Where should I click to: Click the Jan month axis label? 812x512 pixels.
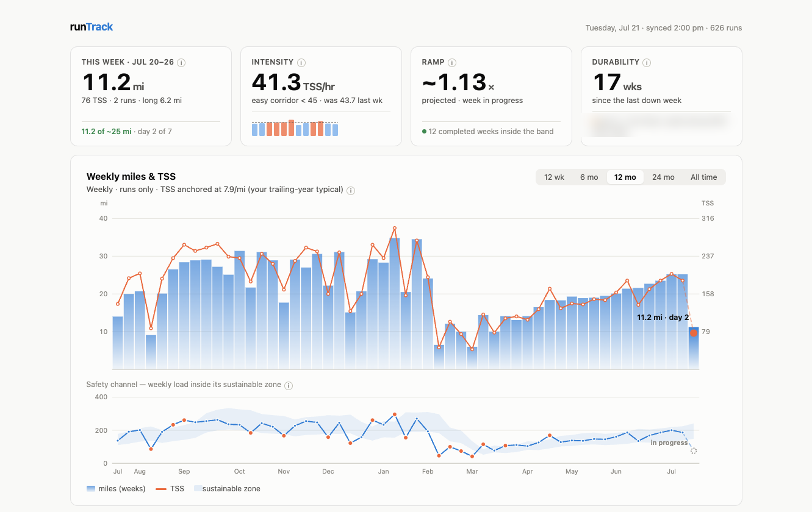coord(384,472)
